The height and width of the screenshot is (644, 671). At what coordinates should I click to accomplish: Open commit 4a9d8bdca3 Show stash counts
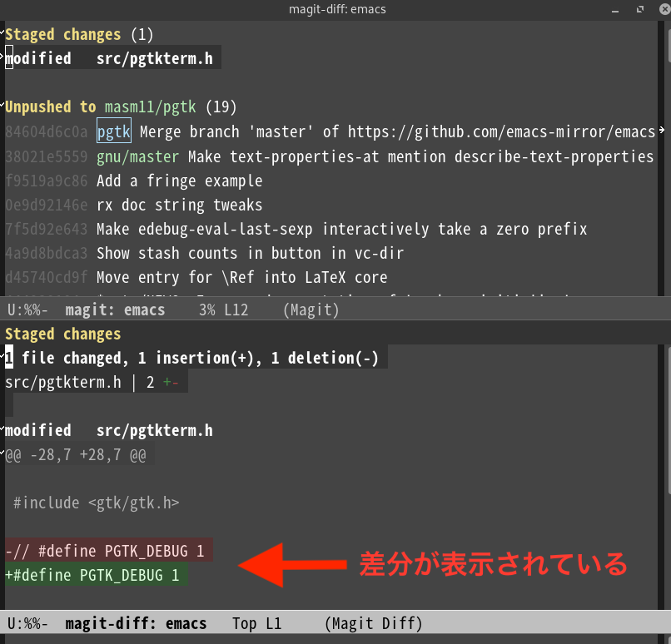pyautogui.click(x=204, y=253)
